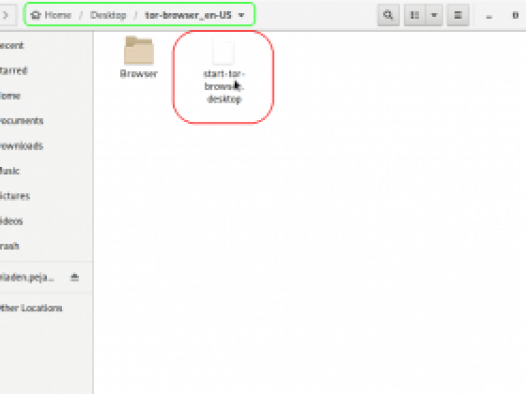This screenshot has width=526, height=394.
Task: Click the forward navigation arrow
Action: 6,15
